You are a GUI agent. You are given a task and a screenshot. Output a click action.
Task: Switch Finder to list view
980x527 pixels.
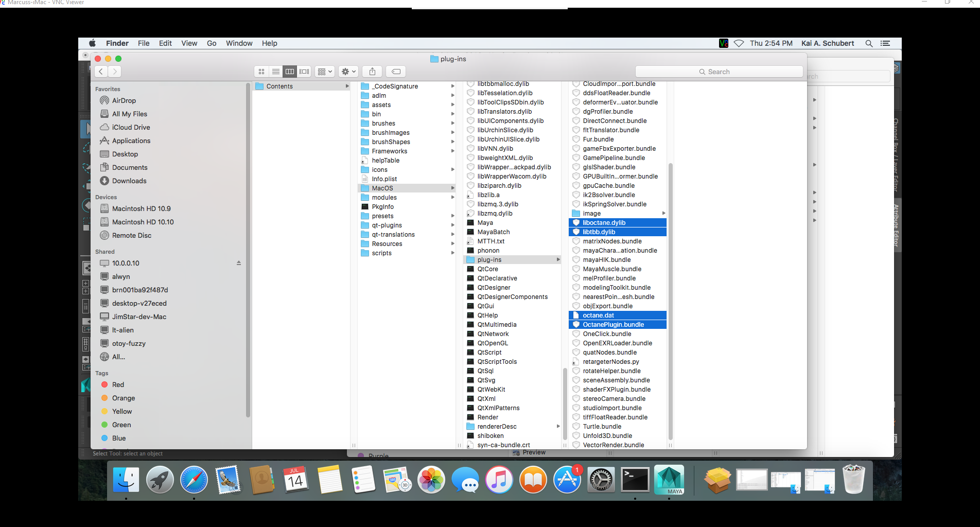(x=276, y=72)
